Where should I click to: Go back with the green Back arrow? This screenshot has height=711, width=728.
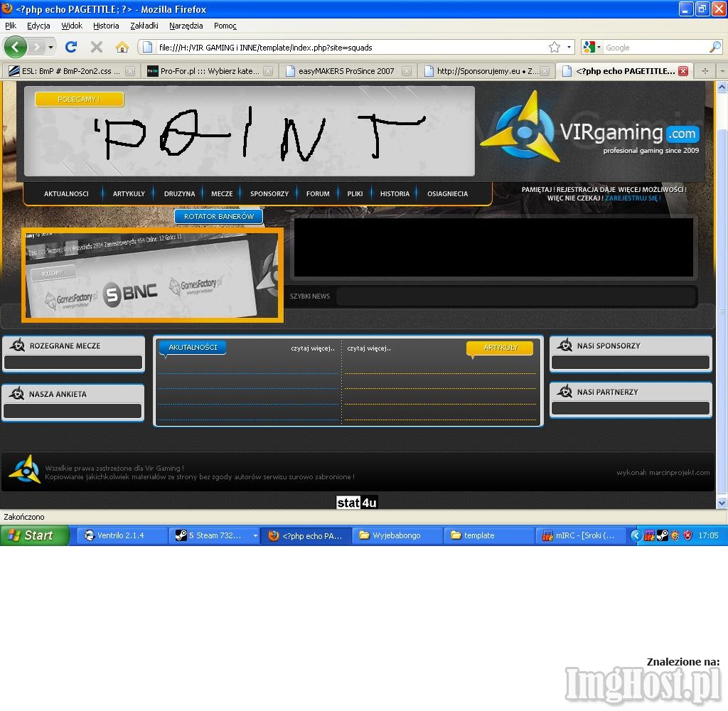[16, 47]
